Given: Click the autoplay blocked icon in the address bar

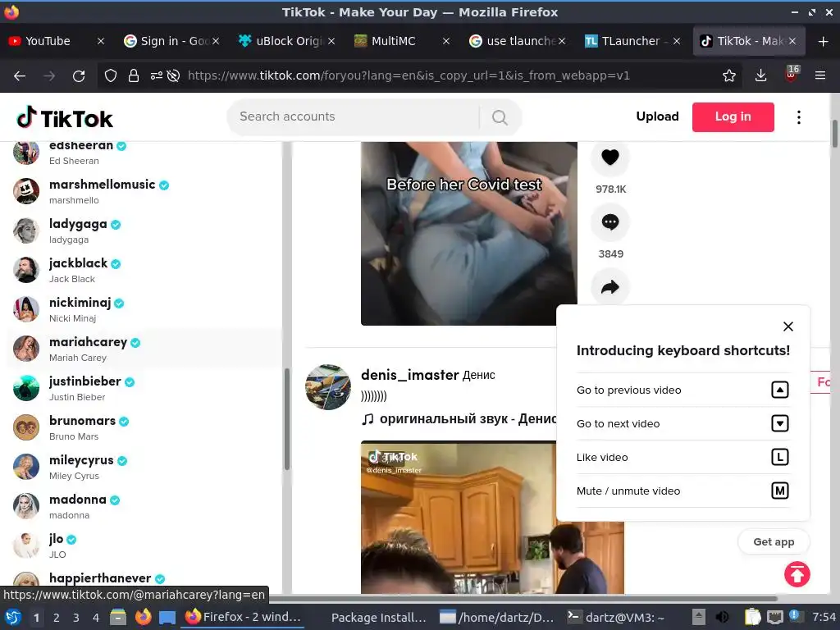Looking at the screenshot, I should tap(173, 76).
